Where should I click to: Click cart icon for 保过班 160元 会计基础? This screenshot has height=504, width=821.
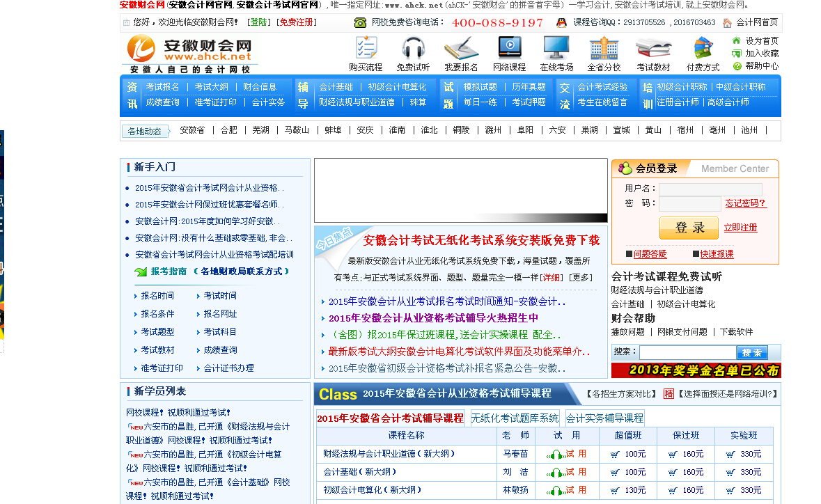click(672, 473)
